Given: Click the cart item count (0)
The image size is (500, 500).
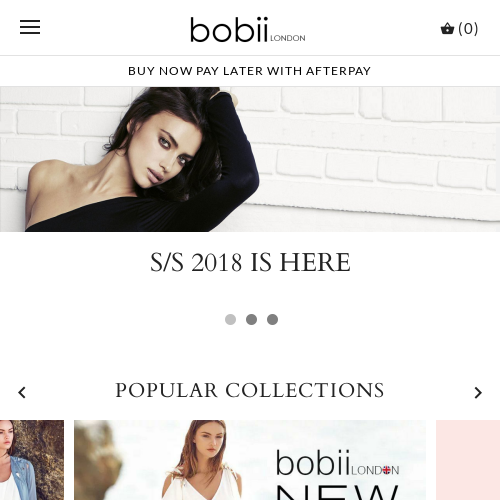Looking at the screenshot, I should [x=468, y=29].
